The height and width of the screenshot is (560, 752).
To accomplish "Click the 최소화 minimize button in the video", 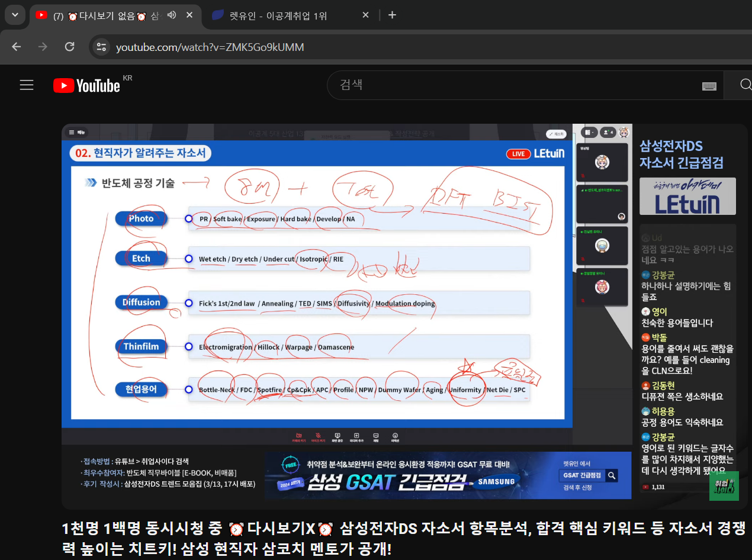I will coord(556,134).
